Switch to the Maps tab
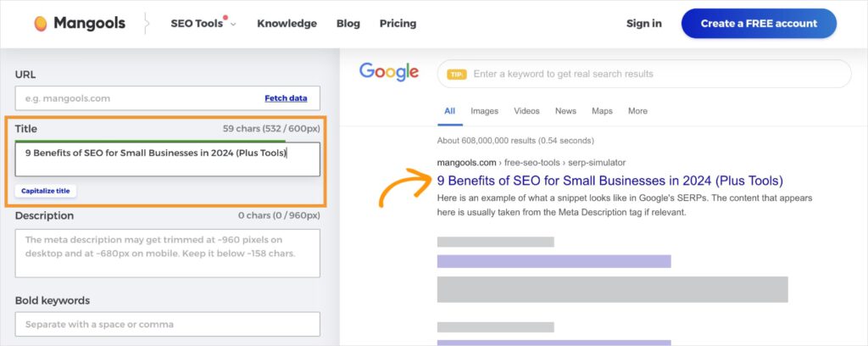This screenshot has height=346, width=868. [603, 111]
